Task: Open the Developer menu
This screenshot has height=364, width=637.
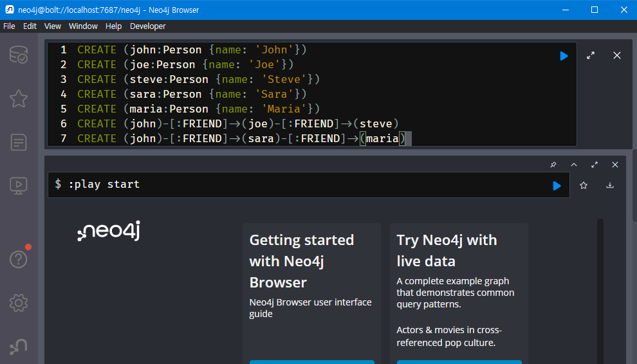Action: [147, 26]
